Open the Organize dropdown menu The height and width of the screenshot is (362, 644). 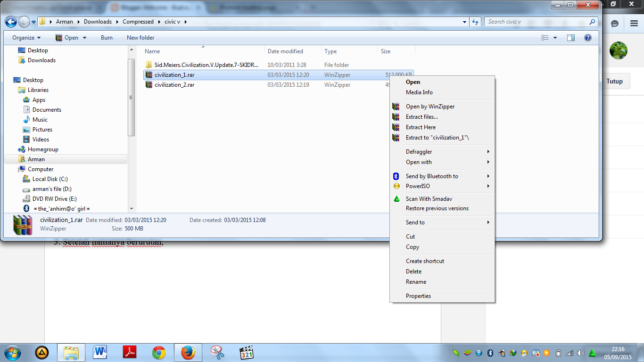click(x=26, y=38)
